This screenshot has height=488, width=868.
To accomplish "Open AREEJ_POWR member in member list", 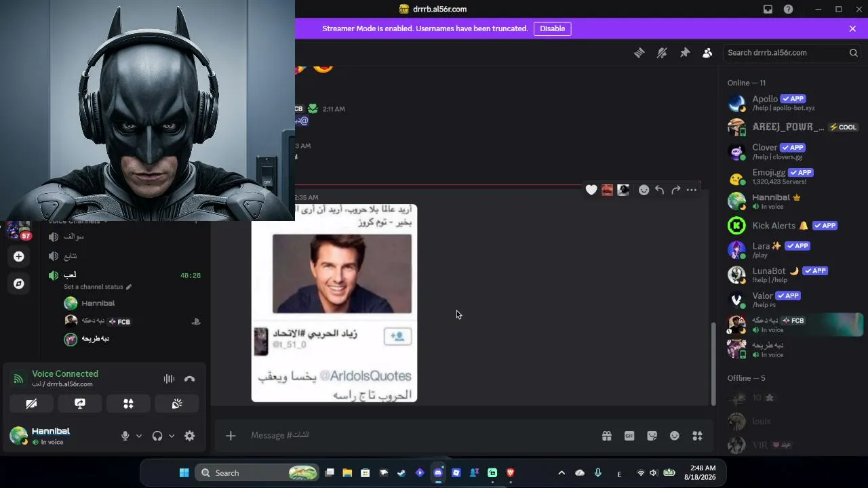I will 793,127.
